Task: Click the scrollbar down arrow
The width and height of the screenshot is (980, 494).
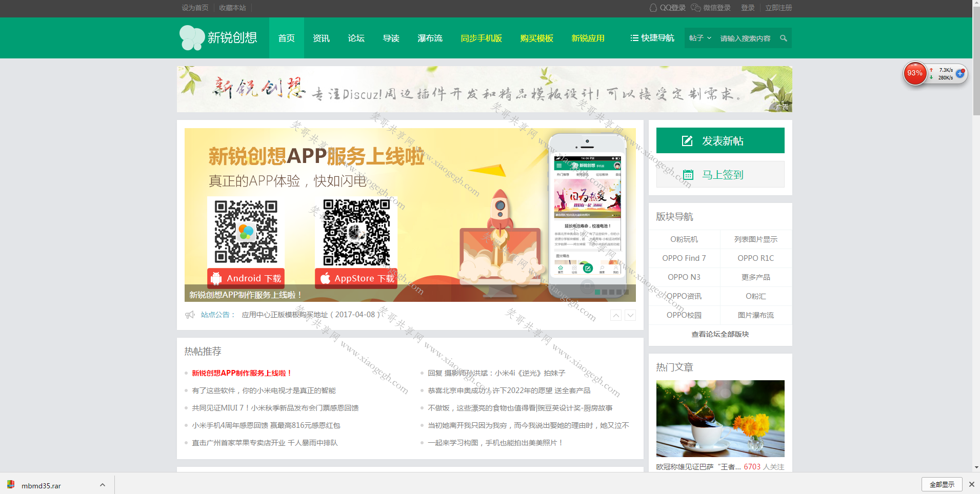Action: (x=976, y=467)
